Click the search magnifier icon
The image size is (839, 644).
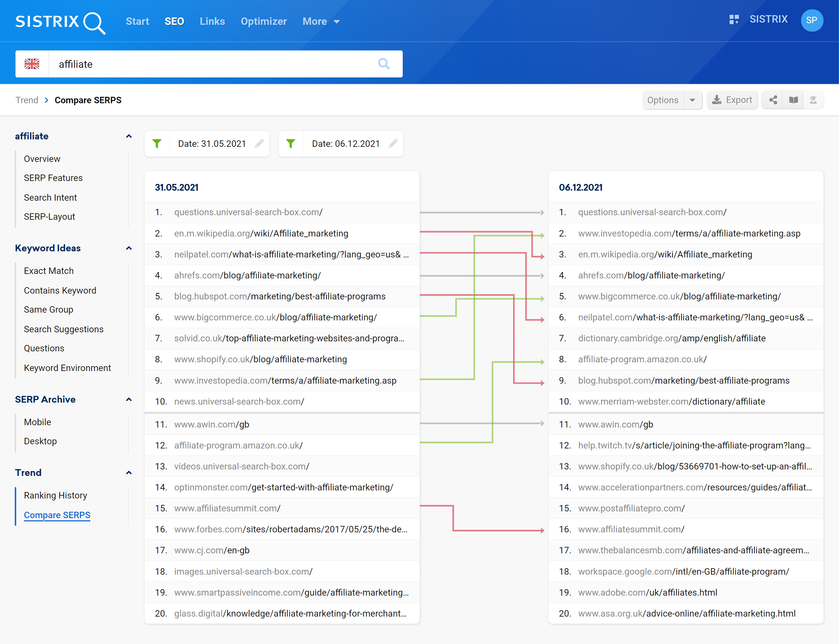click(x=384, y=64)
